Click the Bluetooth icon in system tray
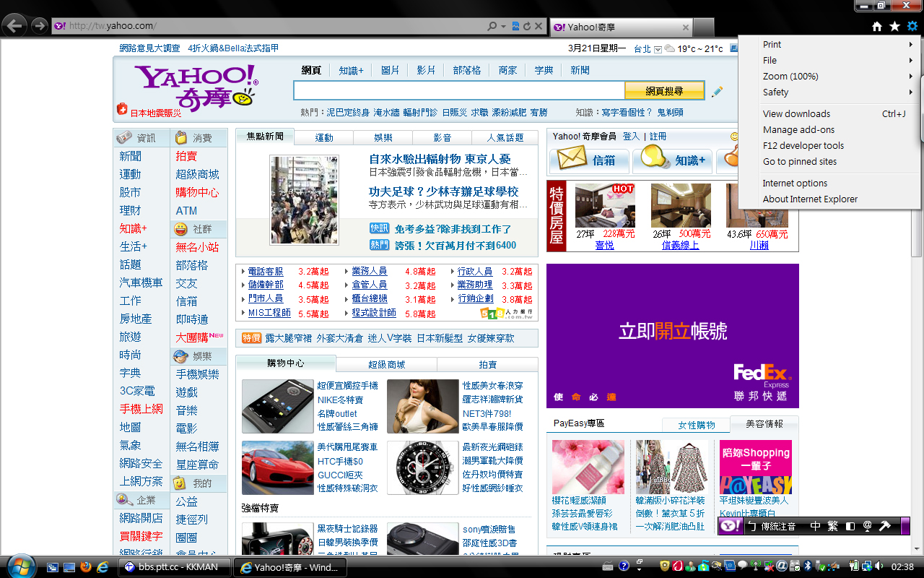Screen dimensions: 924x578 pos(808,566)
